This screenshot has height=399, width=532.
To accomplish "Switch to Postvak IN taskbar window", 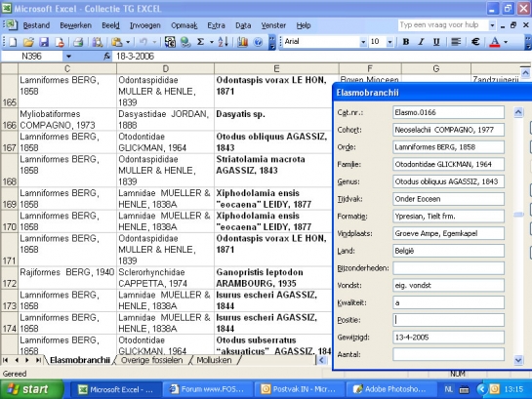I will point(300,389).
